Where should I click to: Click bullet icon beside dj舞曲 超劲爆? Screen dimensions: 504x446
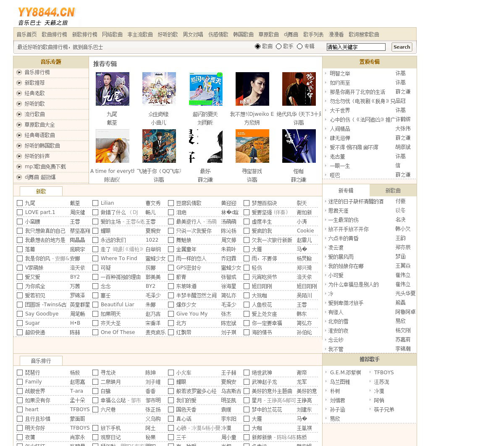point(19,177)
